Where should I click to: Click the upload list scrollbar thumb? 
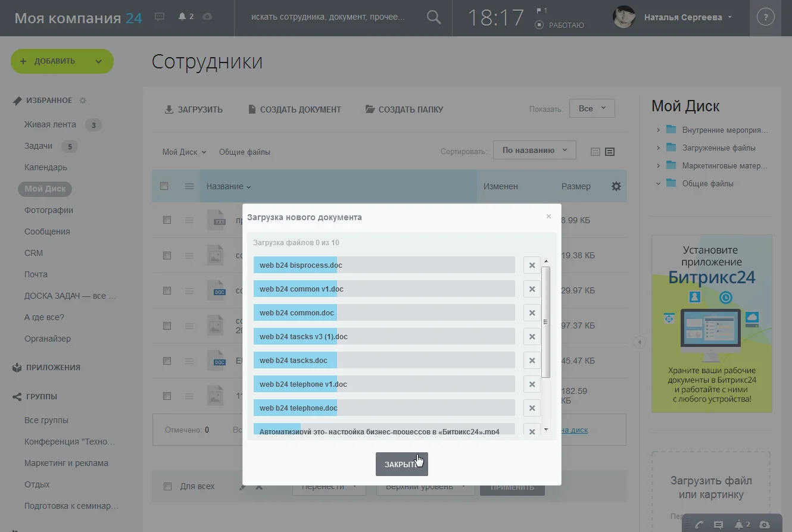[546, 322]
